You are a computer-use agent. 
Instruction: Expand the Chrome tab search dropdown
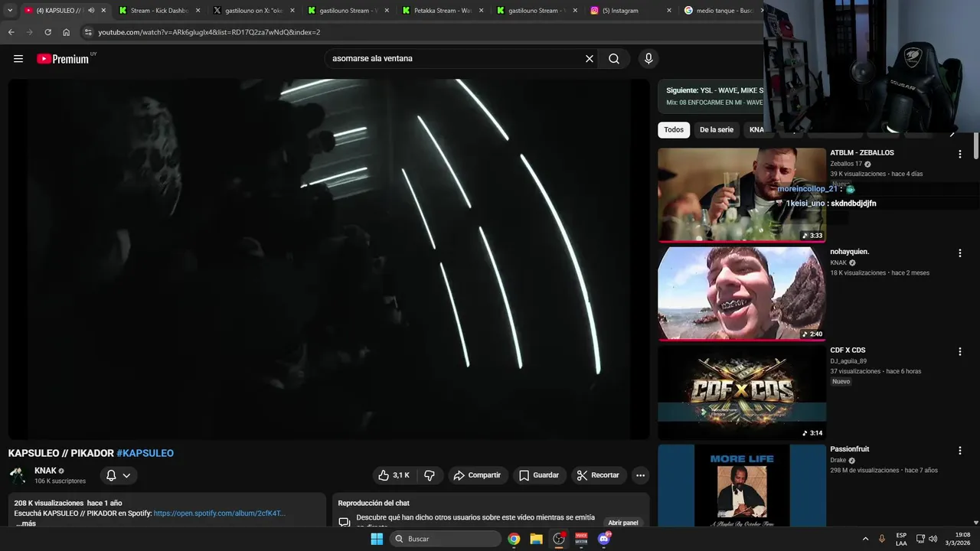click(x=10, y=11)
